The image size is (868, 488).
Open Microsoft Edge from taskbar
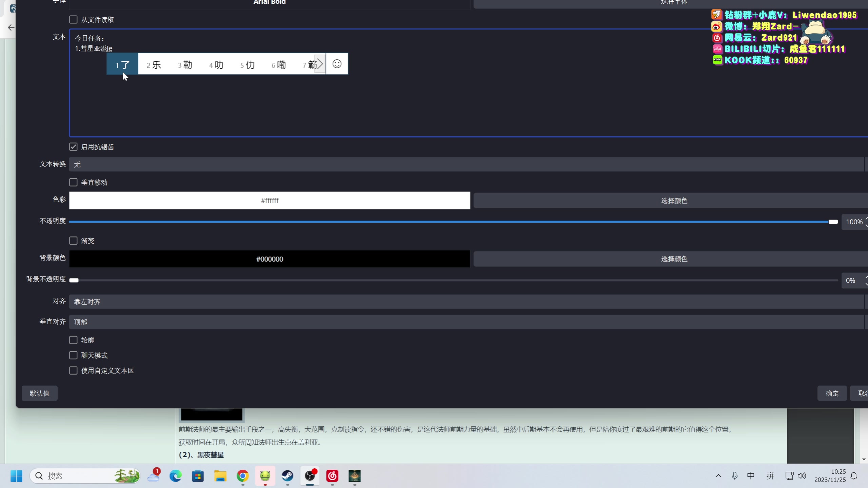[175, 476]
